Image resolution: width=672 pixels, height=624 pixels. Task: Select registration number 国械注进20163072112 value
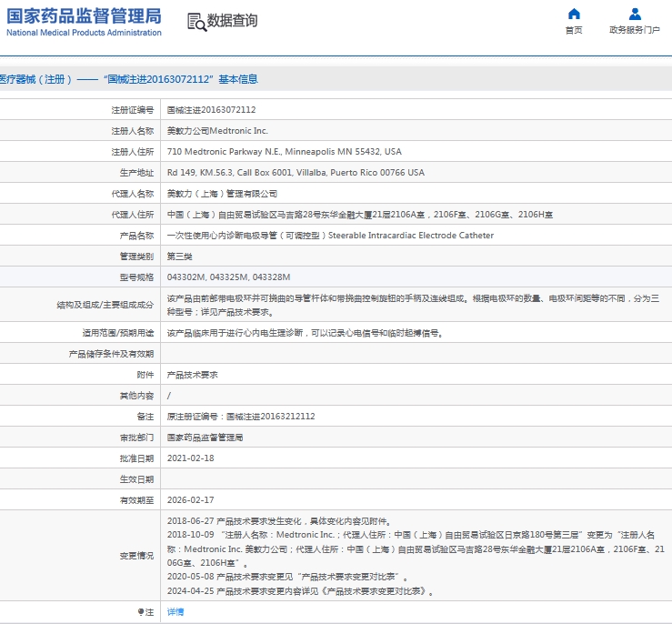click(x=211, y=110)
